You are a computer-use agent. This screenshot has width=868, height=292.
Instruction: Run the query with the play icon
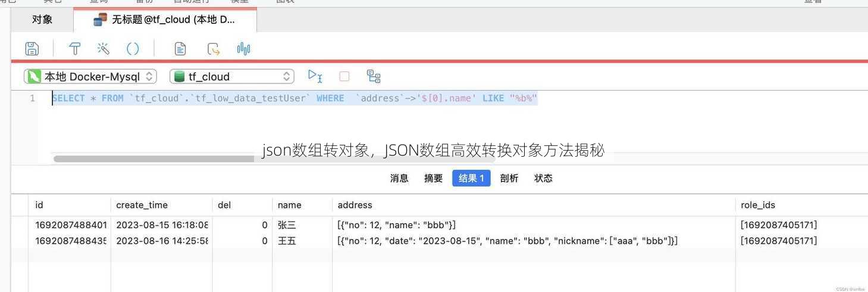[315, 76]
